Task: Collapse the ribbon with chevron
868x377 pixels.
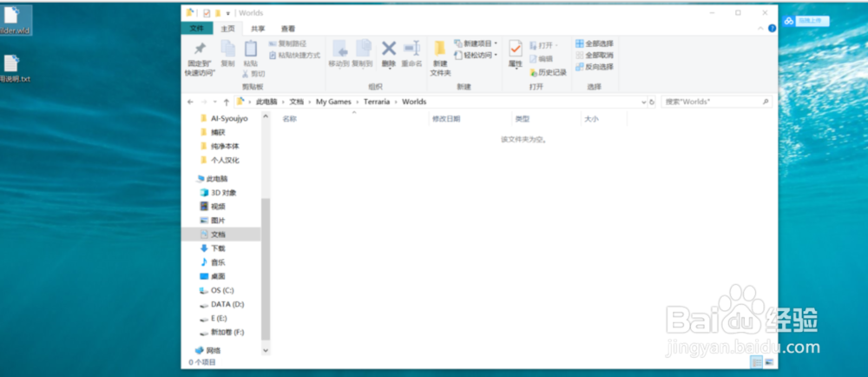Action: [x=760, y=29]
